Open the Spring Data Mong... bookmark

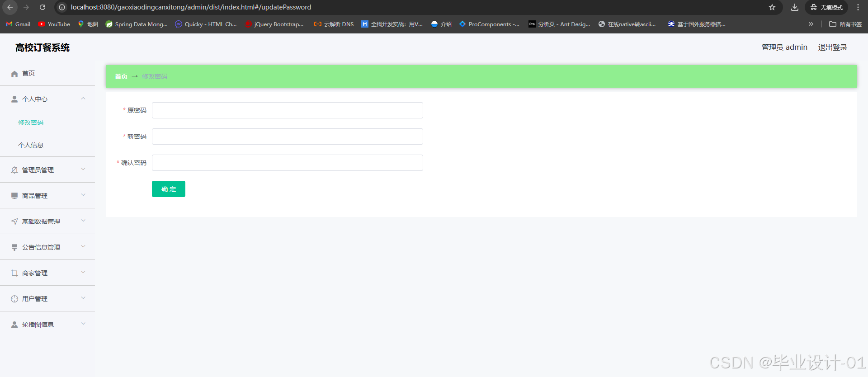(137, 24)
